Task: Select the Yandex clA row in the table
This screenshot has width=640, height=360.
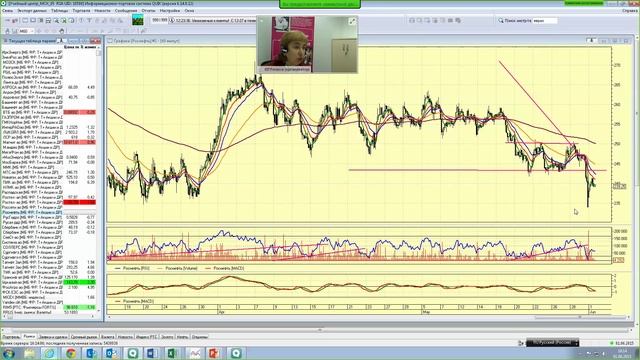Action: coord(49,302)
